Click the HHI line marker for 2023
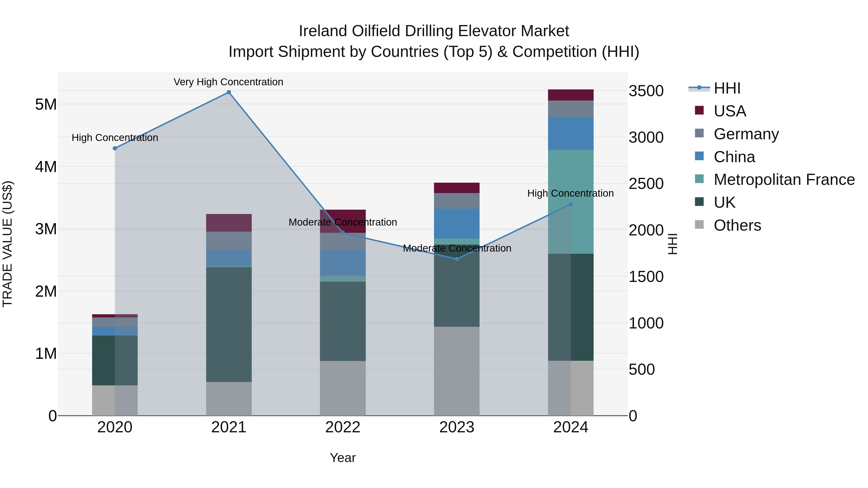 457,259
